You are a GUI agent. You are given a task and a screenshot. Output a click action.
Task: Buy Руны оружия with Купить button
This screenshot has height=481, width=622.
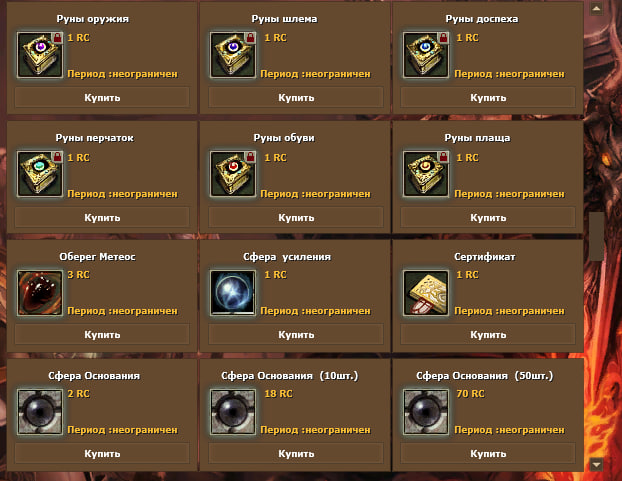point(102,98)
